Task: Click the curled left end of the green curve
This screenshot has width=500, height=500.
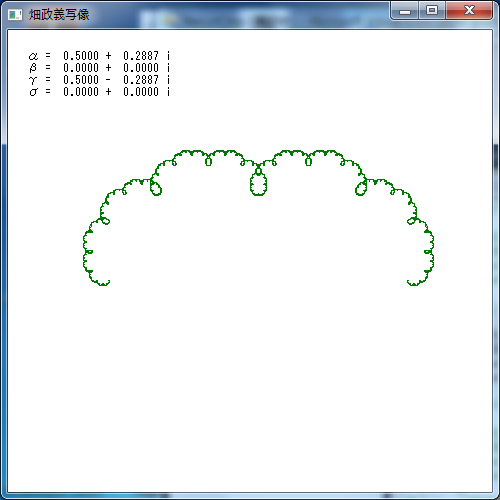Action: 103,283
